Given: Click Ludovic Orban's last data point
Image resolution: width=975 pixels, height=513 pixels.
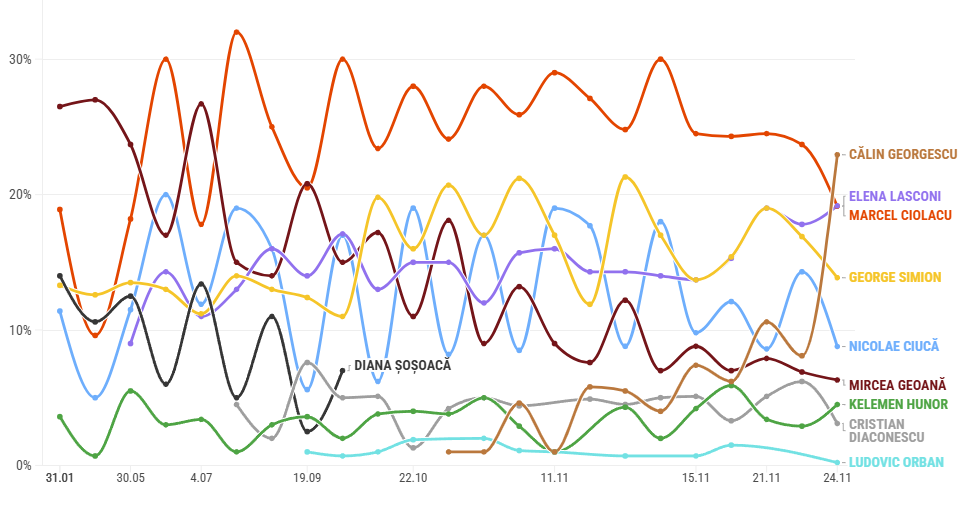Looking at the screenshot, I should click(x=837, y=462).
